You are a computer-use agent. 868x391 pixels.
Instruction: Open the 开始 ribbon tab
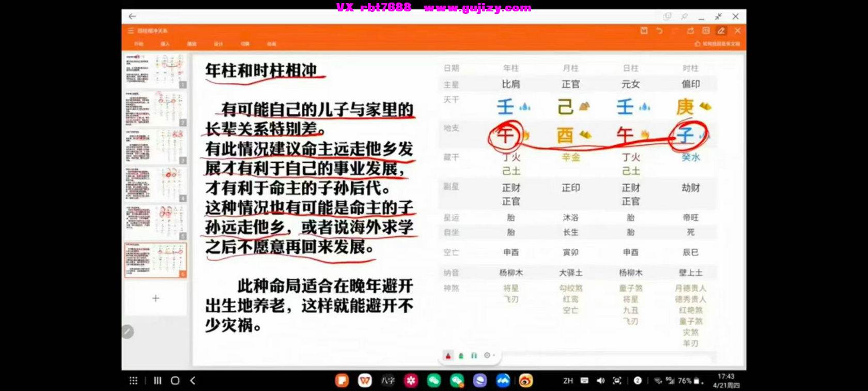[139, 44]
